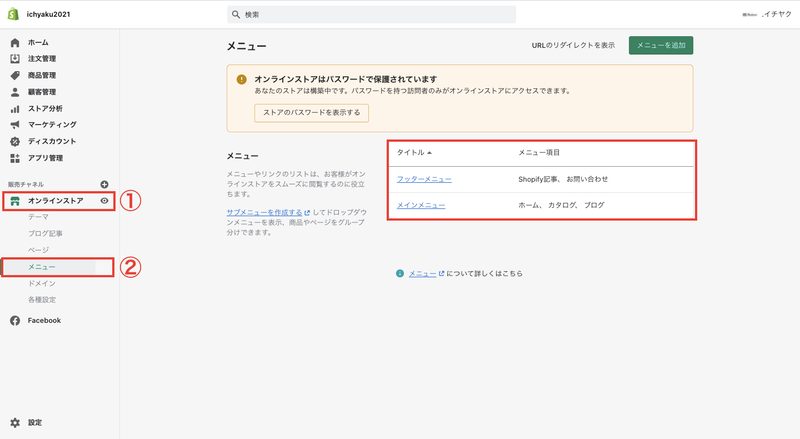Screen dimensions: 800x439
Task: Open ブログ記事 submenu item
Action: click(x=45, y=233)
